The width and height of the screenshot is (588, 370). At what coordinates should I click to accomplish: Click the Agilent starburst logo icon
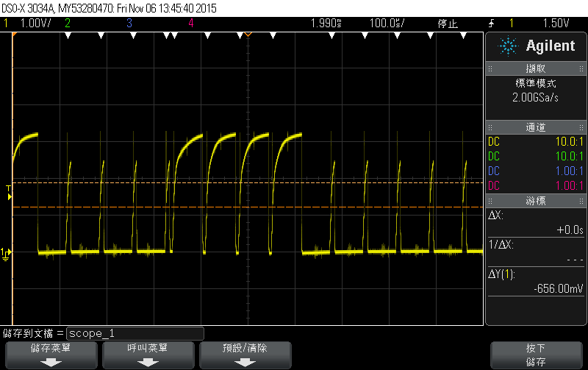pyautogui.click(x=508, y=46)
